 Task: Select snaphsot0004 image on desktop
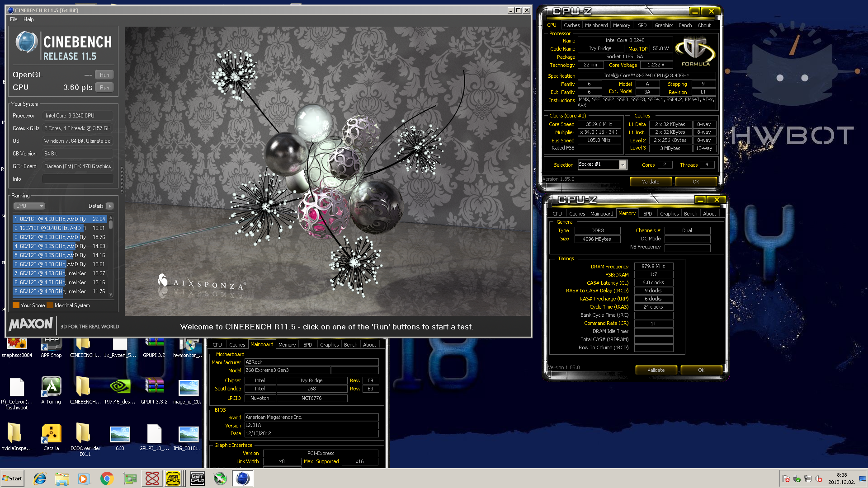pyautogui.click(x=17, y=348)
